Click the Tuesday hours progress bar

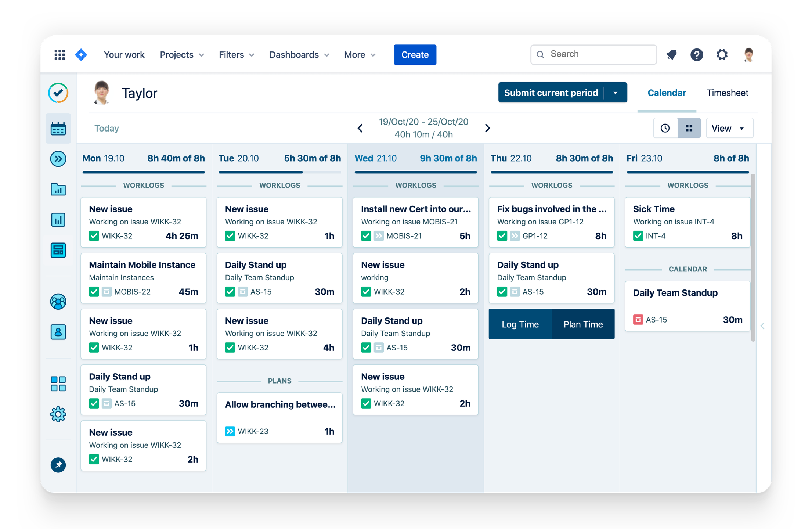279,172
